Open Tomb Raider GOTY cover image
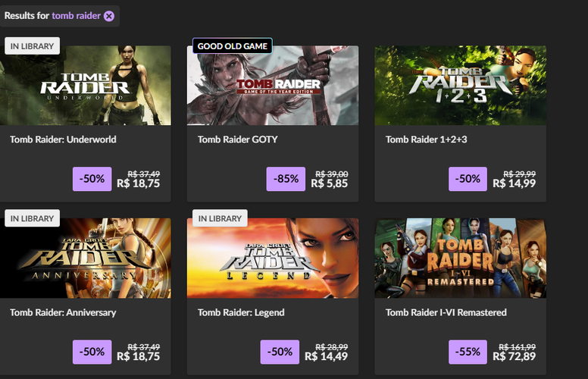The width and height of the screenshot is (588, 379). pos(273,85)
